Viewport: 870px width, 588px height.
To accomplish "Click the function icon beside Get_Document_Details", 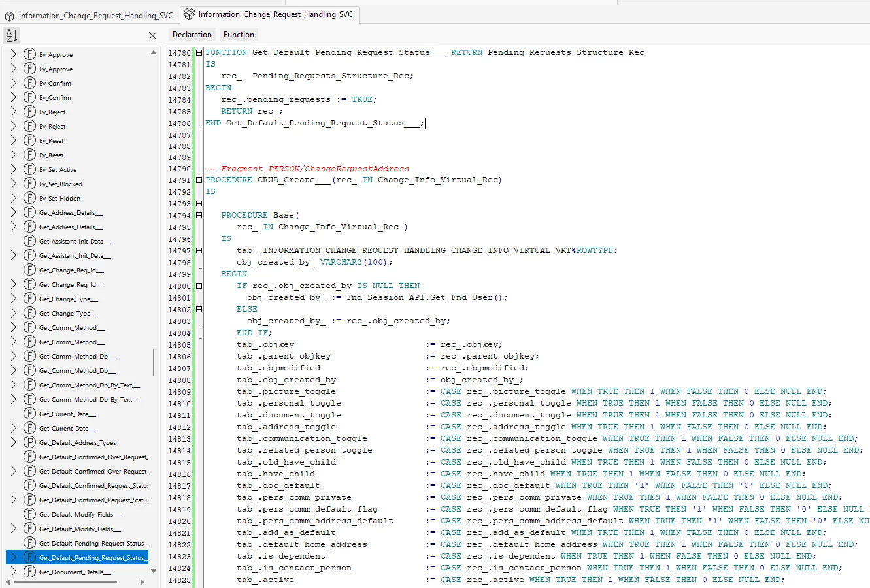I will [29, 572].
